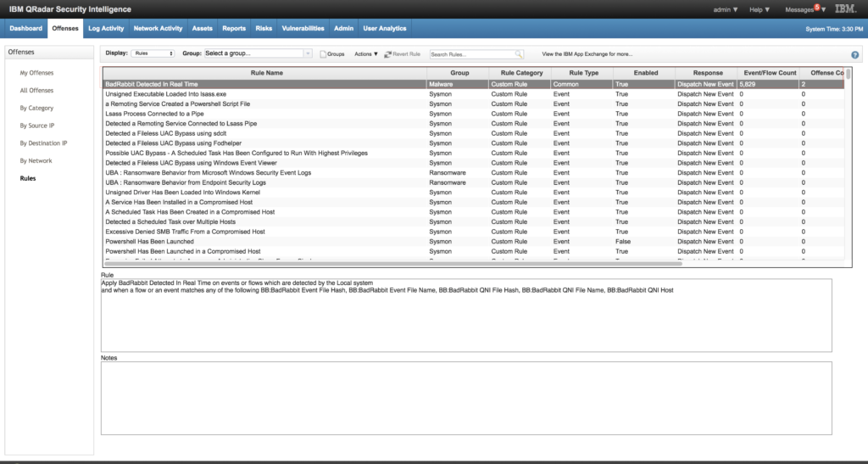Select rule Lsass Process Connected to a Pipe
The height and width of the screenshot is (464, 868).
point(474,114)
